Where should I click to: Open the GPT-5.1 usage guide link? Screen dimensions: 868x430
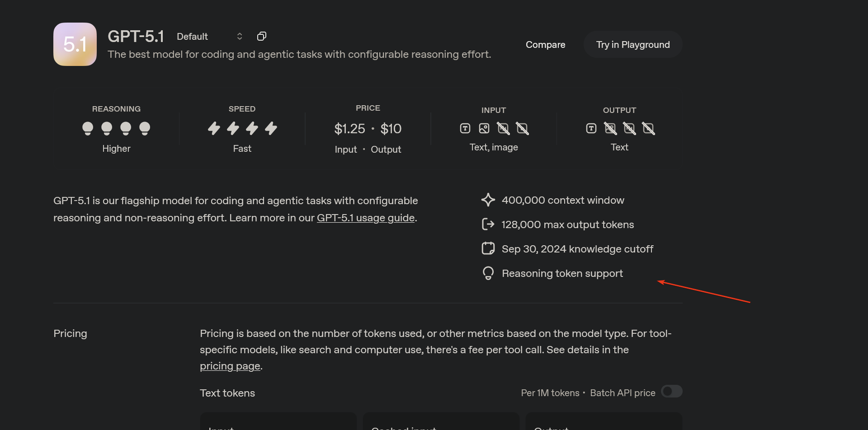pyautogui.click(x=366, y=218)
